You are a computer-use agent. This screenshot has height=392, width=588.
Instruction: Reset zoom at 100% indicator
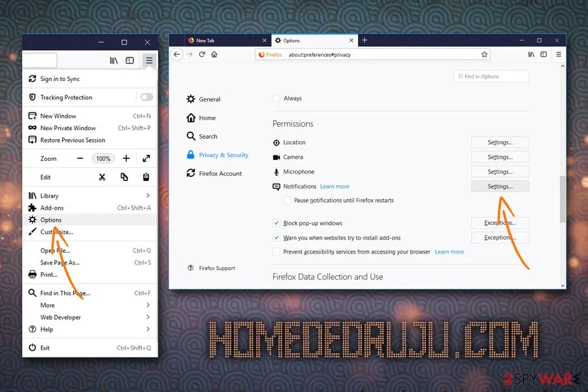point(103,158)
